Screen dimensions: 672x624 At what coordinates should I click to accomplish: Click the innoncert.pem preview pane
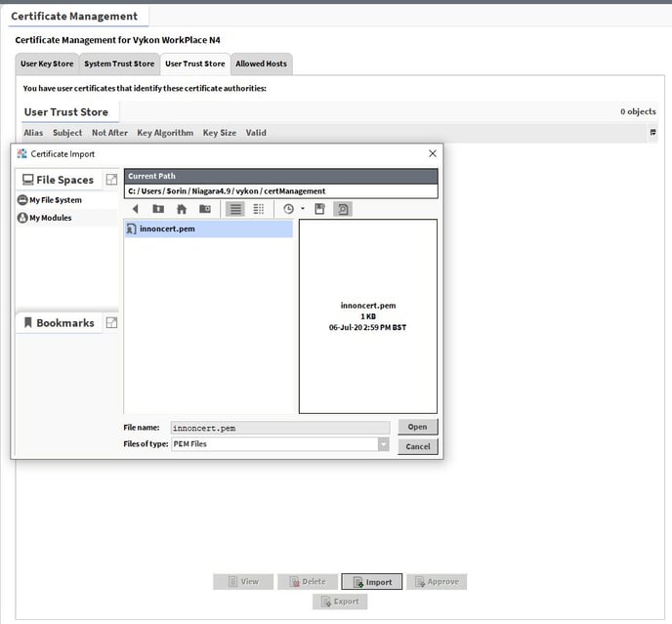click(x=367, y=316)
